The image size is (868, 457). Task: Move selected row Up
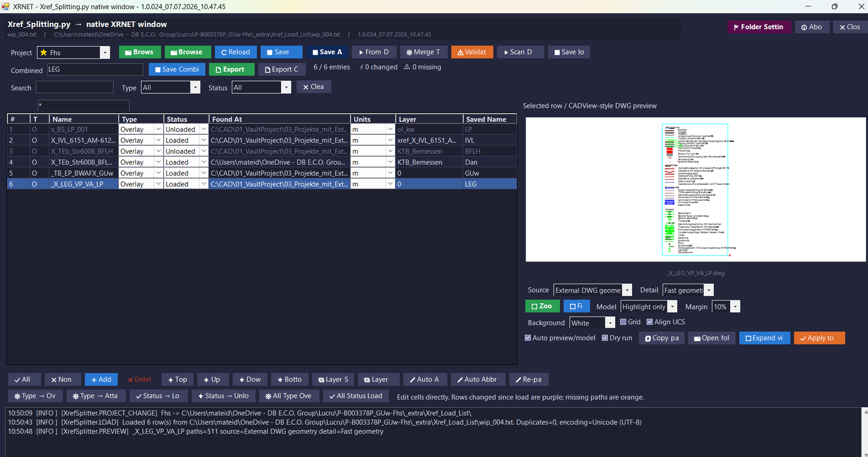tap(212, 379)
